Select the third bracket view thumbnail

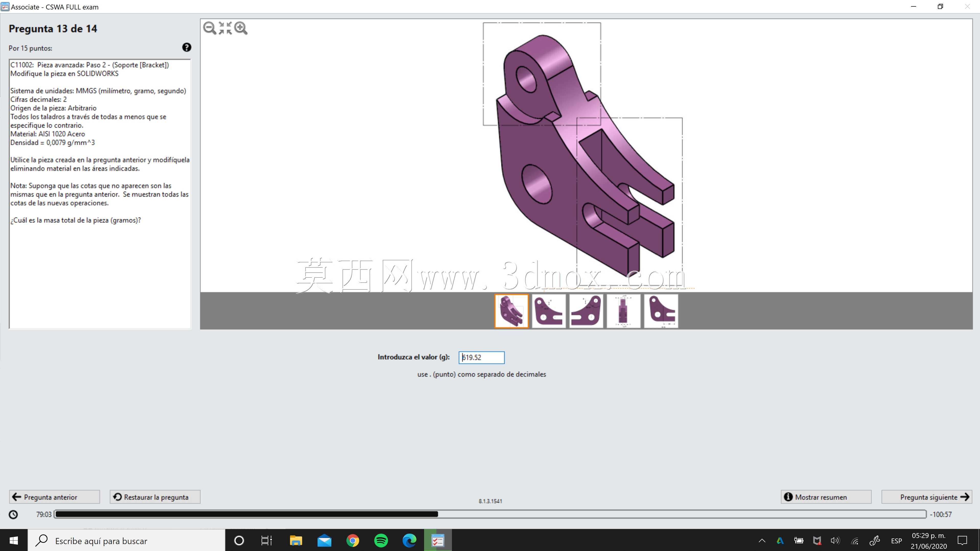[586, 311]
